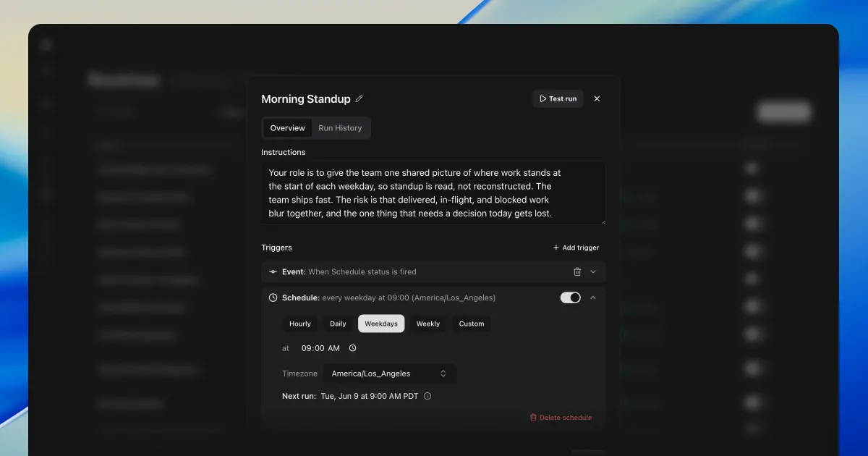This screenshot has height=456, width=868.
Task: Focus the Instructions text area
Action: pyautogui.click(x=433, y=193)
